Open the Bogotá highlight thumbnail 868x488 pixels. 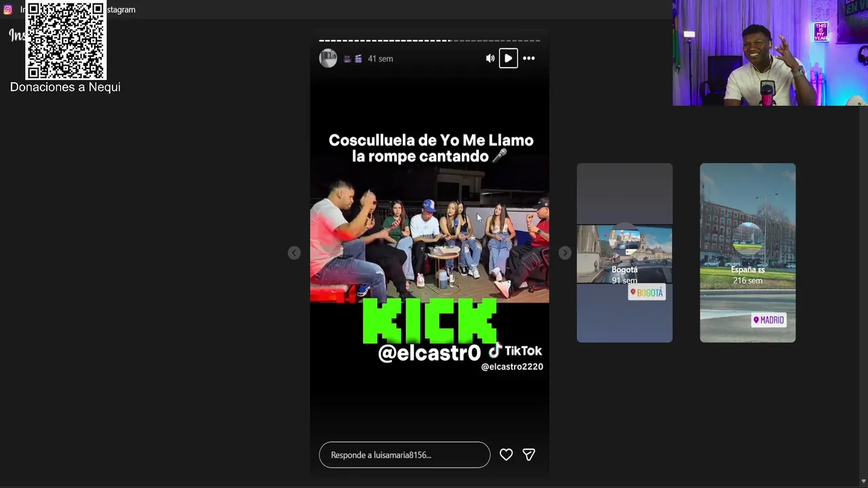click(x=625, y=253)
